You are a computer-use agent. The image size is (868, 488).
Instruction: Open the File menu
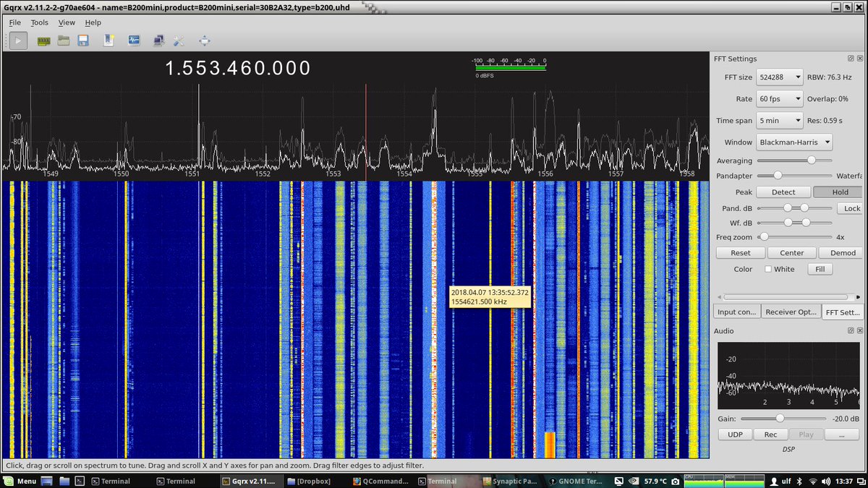click(15, 22)
